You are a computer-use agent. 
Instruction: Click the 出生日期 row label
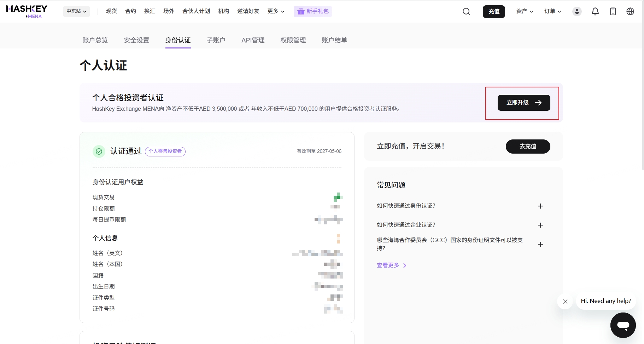coord(104,287)
